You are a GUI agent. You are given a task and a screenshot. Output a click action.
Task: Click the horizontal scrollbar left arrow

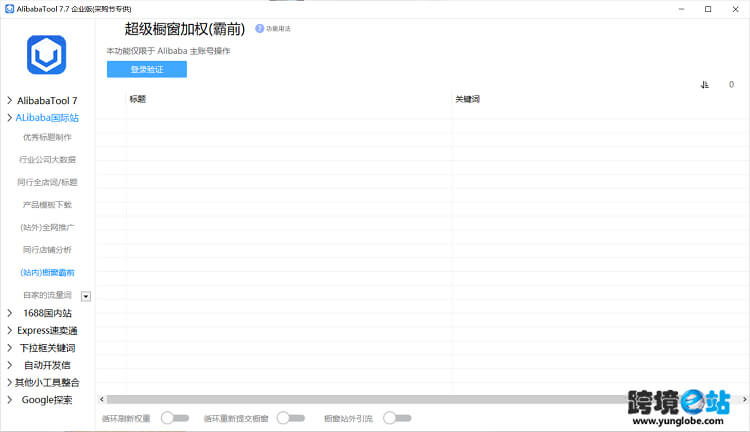coord(101,399)
